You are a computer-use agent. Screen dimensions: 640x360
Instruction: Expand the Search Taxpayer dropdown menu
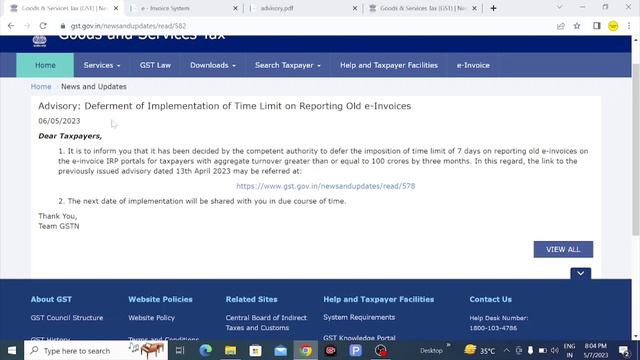pyautogui.click(x=288, y=65)
